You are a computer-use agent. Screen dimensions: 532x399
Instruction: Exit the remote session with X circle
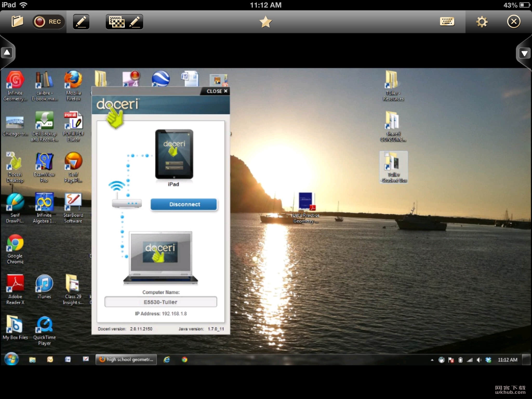point(514,22)
